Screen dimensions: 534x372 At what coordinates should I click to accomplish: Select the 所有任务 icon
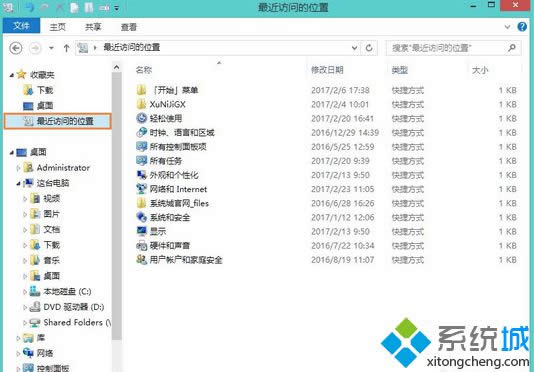(x=141, y=160)
